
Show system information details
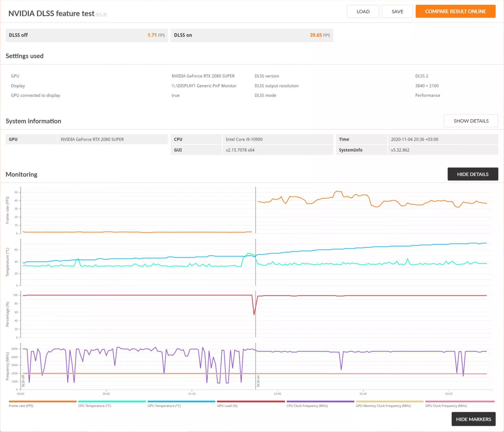(471, 121)
